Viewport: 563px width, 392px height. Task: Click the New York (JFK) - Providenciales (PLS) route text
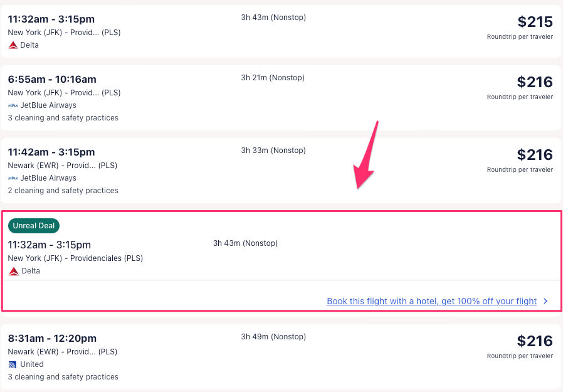tap(75, 258)
